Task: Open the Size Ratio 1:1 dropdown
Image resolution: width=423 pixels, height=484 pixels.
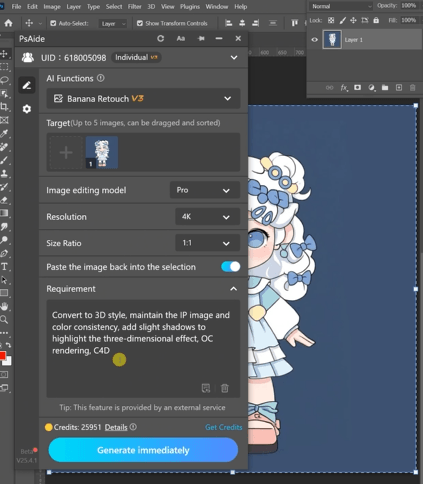Action: coord(207,243)
